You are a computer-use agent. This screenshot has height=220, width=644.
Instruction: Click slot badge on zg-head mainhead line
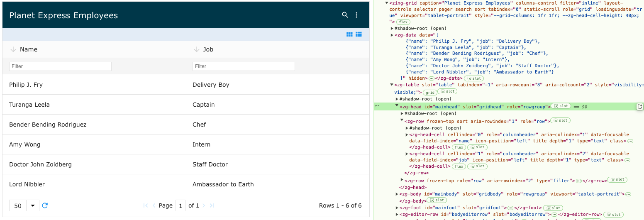pos(561,106)
